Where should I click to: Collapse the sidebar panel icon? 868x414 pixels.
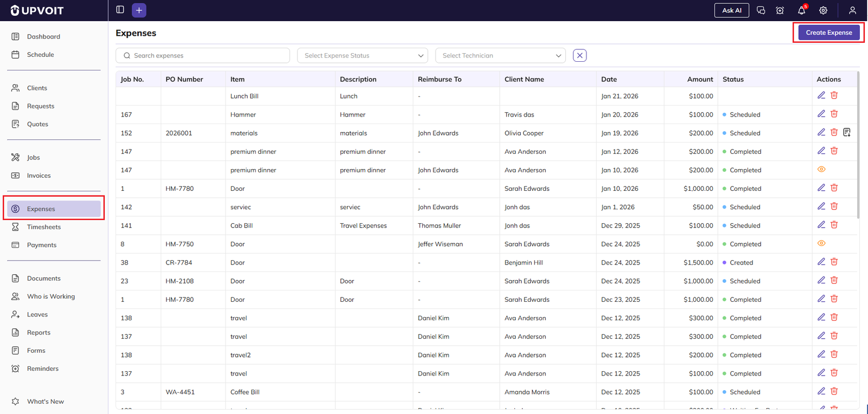(x=120, y=10)
